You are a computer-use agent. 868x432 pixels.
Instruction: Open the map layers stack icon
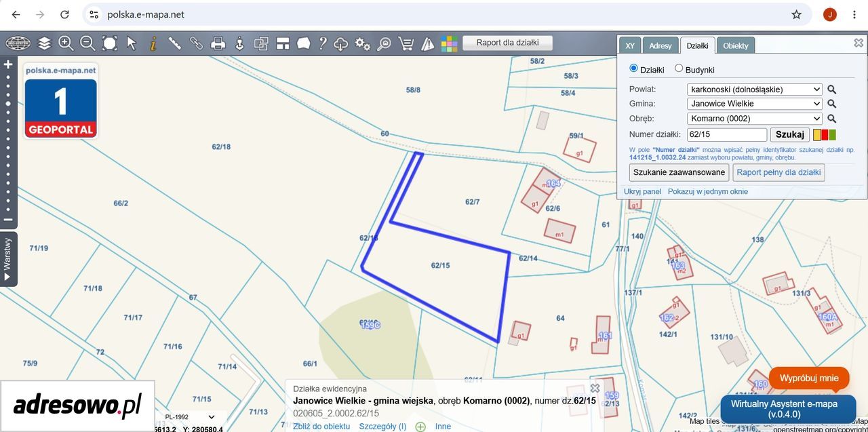(44, 43)
